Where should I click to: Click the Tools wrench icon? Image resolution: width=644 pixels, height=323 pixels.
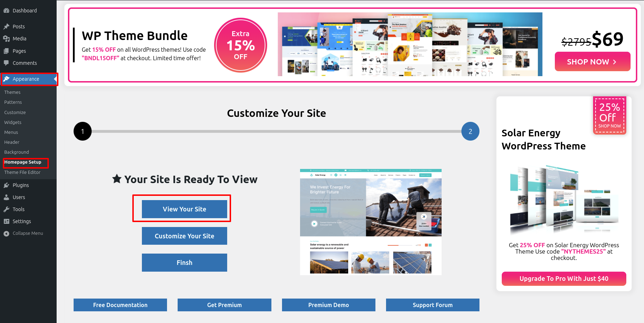[x=6, y=209]
